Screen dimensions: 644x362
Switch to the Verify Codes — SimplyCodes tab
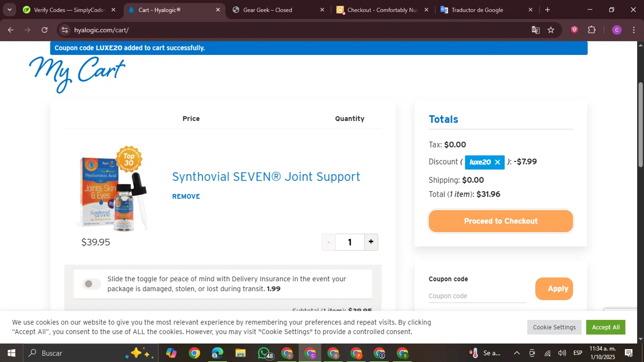tap(69, 10)
